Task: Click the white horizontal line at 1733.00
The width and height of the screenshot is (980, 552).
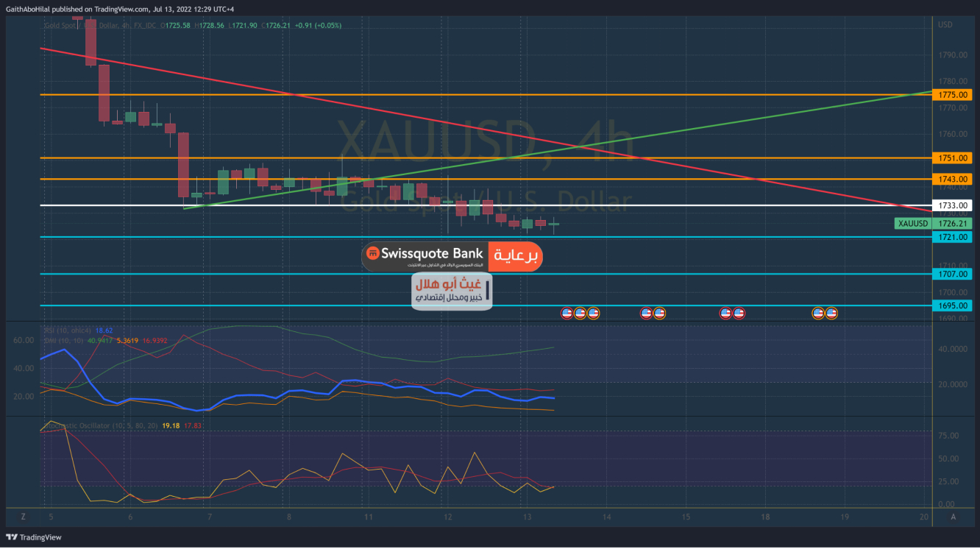Action: coord(486,205)
